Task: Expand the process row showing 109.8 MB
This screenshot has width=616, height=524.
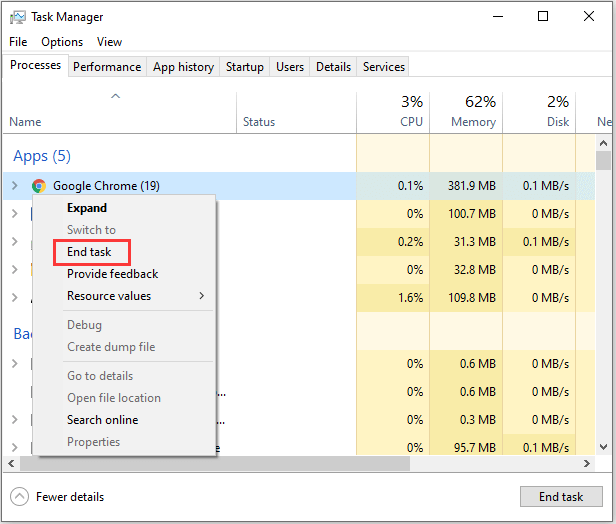Action: pyautogui.click(x=15, y=297)
